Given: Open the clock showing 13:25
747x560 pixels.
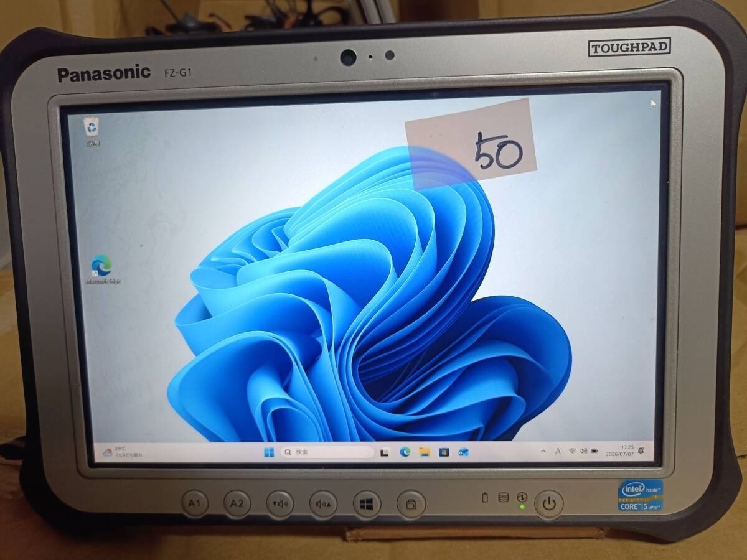Looking at the screenshot, I should (x=619, y=450).
